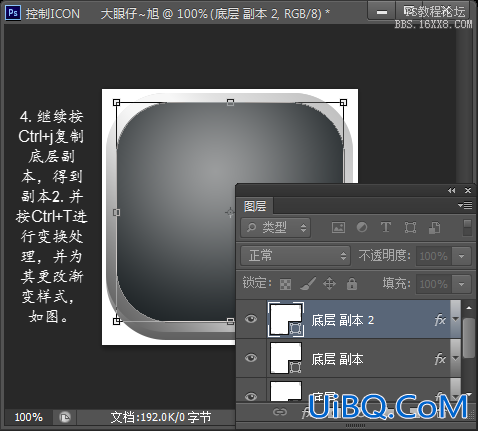Click the 100% zoom field in status bar

point(29,417)
